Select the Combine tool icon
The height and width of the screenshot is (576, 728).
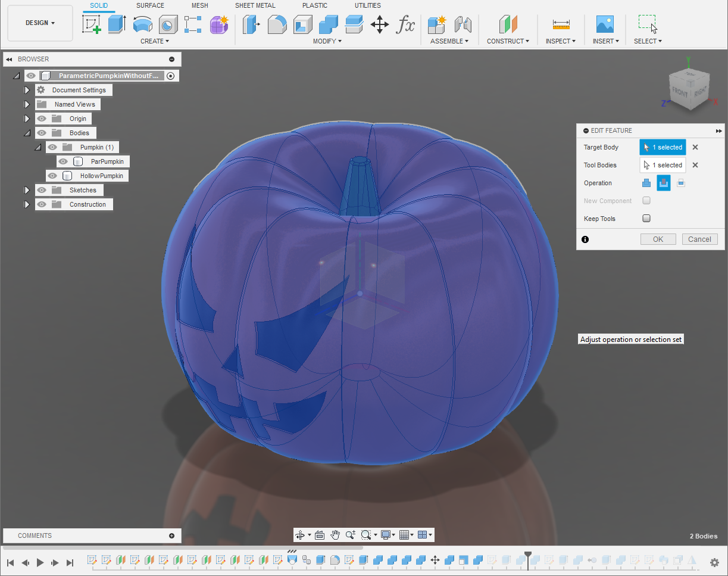329,24
